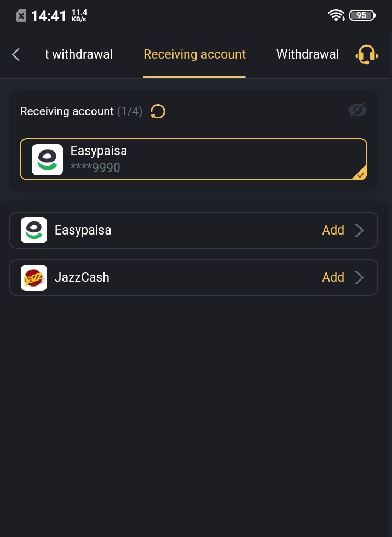Tap the back arrow in header
392x537 pixels.
(16, 54)
